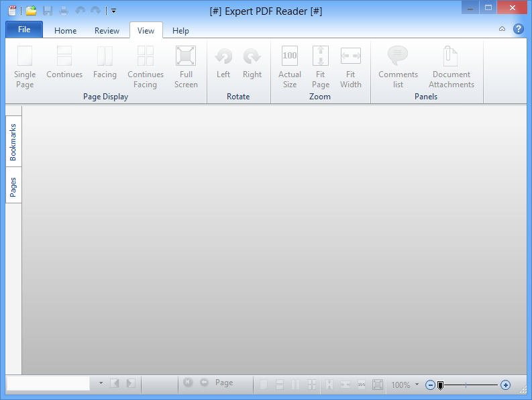Select Single Page display mode
This screenshot has width=532, height=400.
tap(25, 67)
